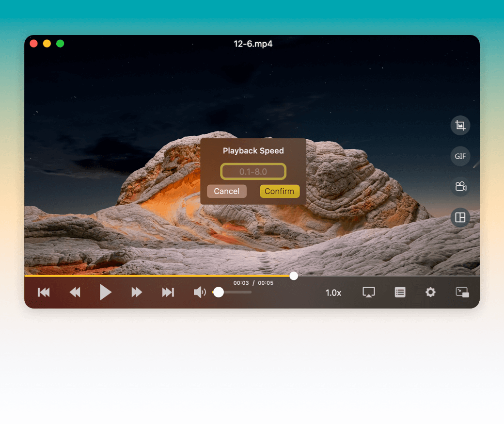Show the playlist panel

[400, 292]
